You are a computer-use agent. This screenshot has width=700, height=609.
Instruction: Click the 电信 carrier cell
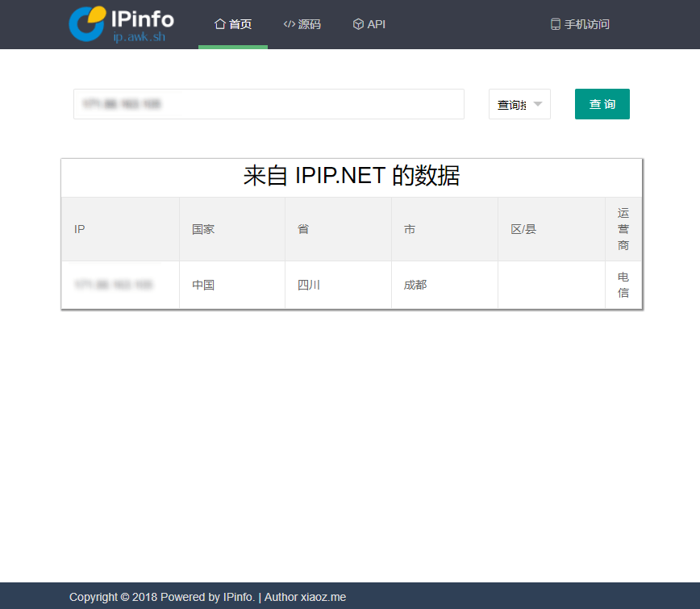pyautogui.click(x=623, y=285)
